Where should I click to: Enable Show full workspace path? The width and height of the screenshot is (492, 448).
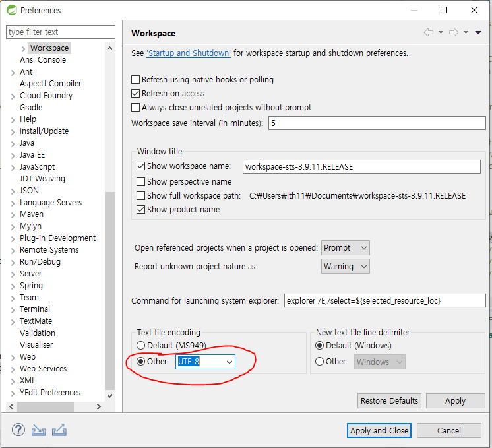(x=141, y=195)
